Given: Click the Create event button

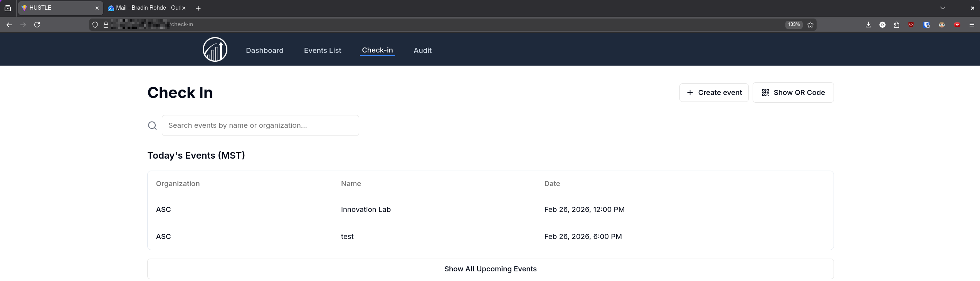Looking at the screenshot, I should point(714,93).
